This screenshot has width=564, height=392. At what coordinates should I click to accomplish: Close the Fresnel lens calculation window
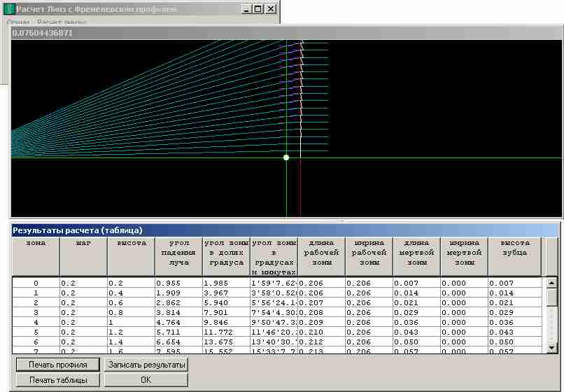[270, 9]
